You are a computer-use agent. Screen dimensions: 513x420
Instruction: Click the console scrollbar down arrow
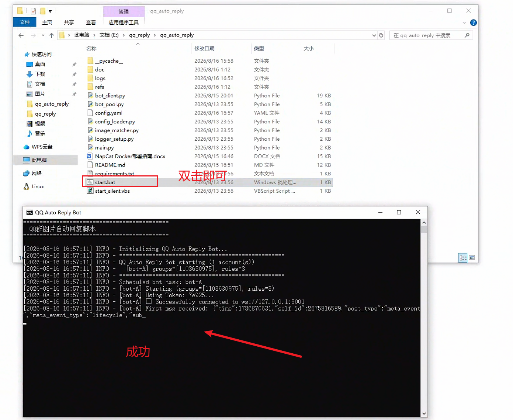(x=424, y=414)
